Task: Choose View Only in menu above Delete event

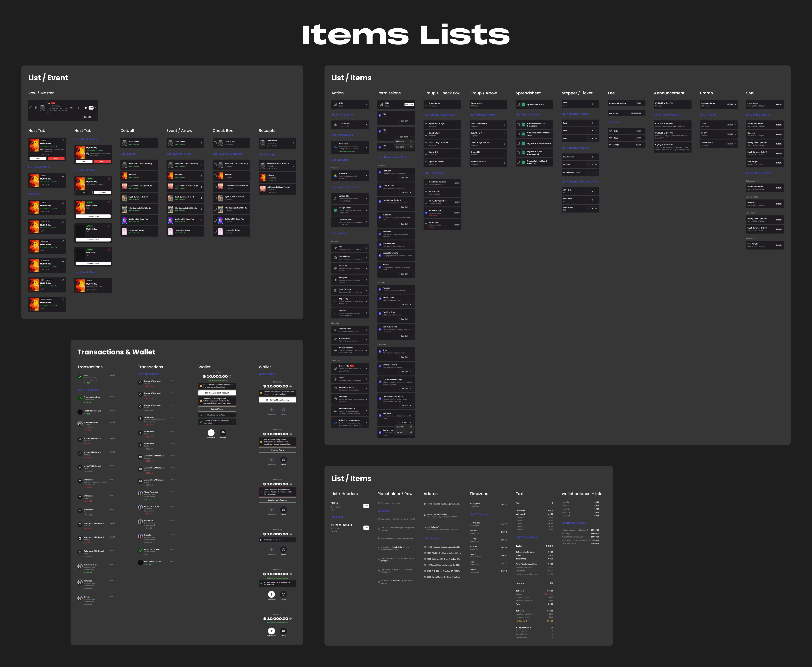Action: click(x=404, y=427)
